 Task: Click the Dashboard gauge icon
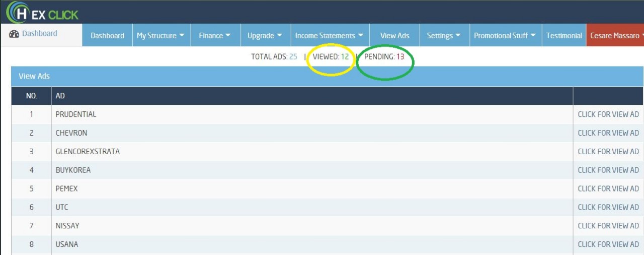click(14, 34)
